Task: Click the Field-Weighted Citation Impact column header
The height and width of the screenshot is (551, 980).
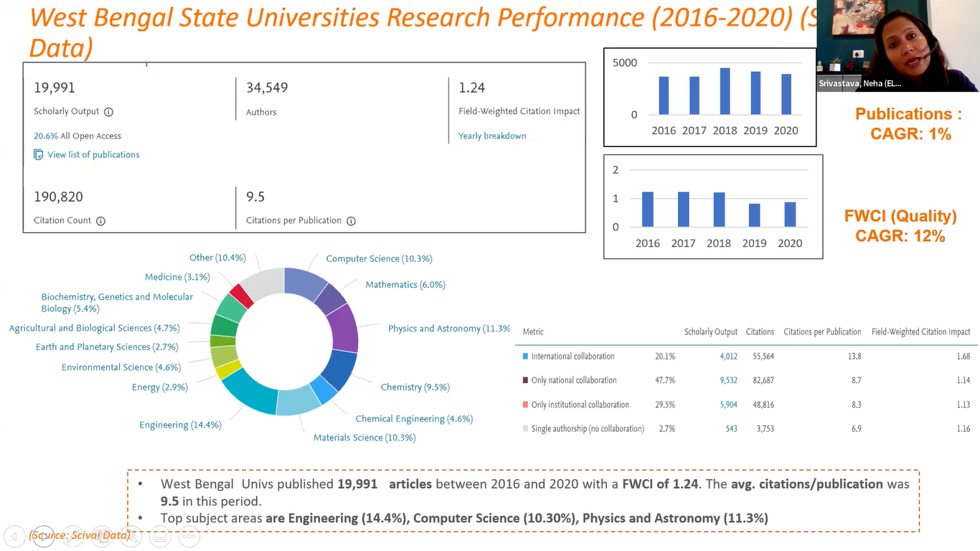Action: (920, 332)
